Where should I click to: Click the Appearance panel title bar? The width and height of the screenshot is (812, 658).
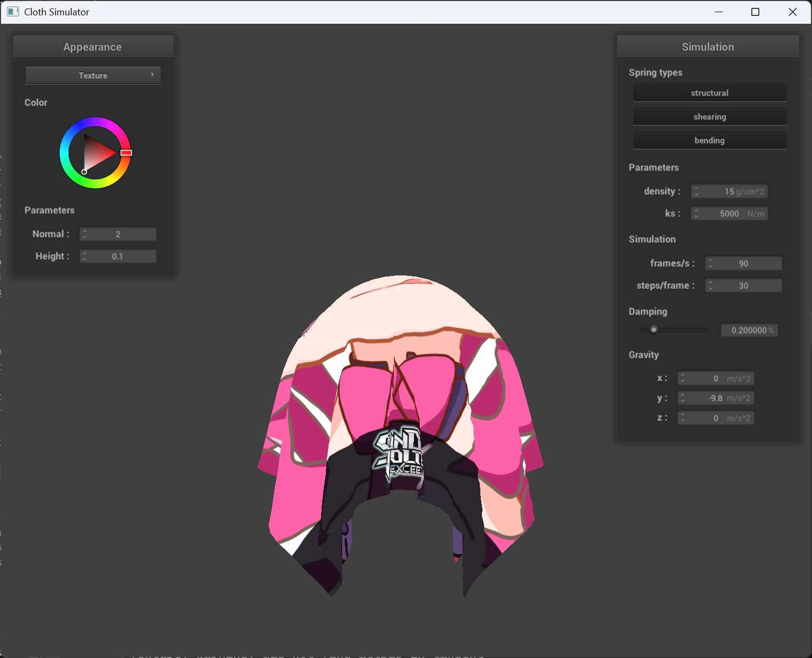pyautogui.click(x=93, y=47)
